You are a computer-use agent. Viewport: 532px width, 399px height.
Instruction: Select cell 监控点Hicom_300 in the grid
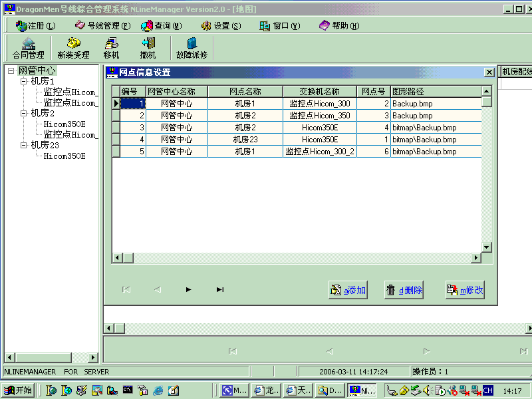tap(320, 104)
